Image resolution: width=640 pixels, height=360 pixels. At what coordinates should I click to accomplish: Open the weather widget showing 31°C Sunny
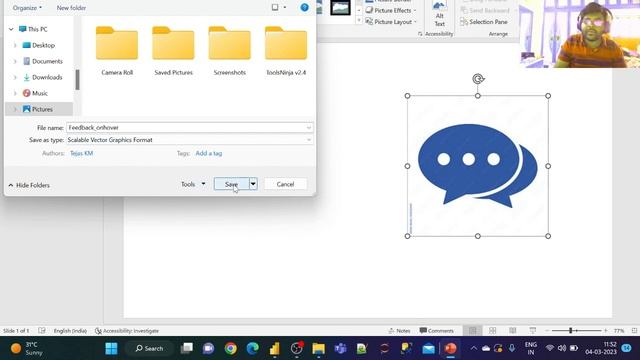coord(27,348)
